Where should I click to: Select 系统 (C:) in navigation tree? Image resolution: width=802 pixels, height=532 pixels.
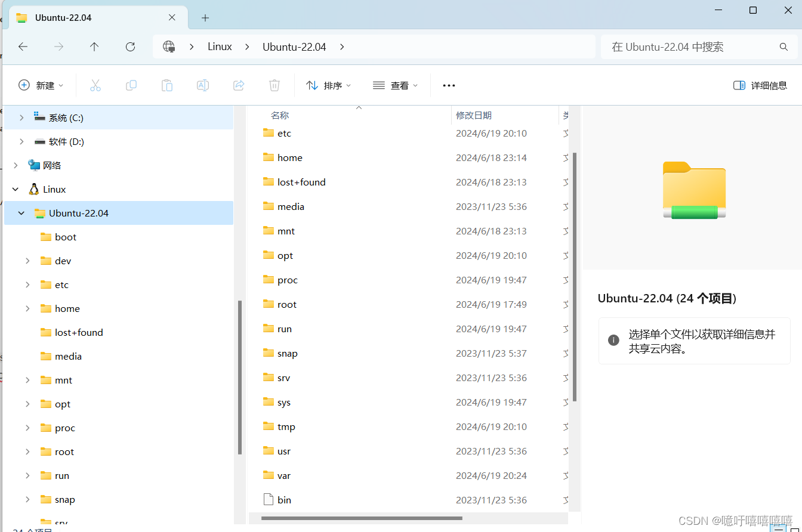pos(119,117)
